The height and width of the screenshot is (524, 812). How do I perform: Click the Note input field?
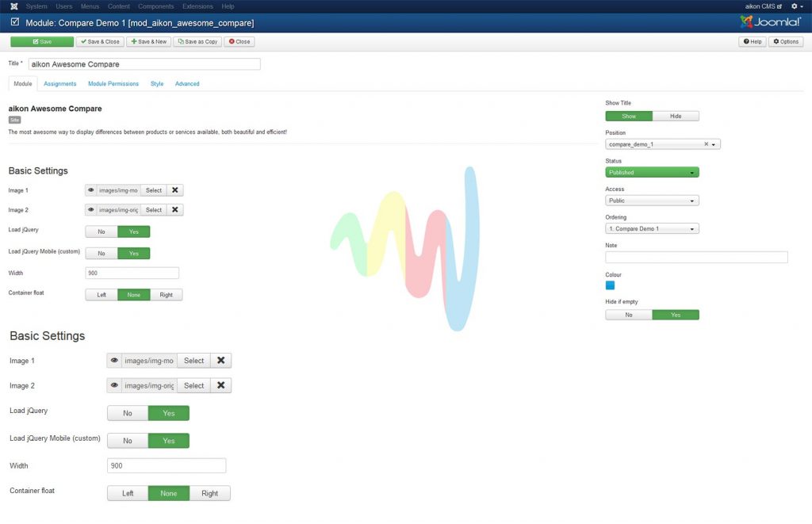(696, 257)
